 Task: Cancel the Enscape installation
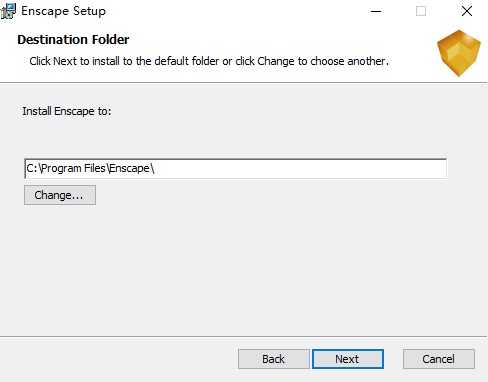click(439, 359)
